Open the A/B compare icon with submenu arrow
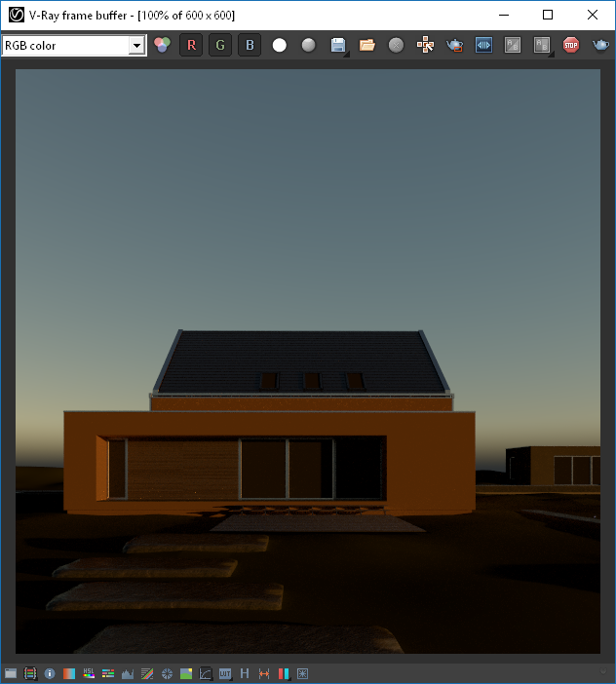 pyautogui.click(x=542, y=45)
